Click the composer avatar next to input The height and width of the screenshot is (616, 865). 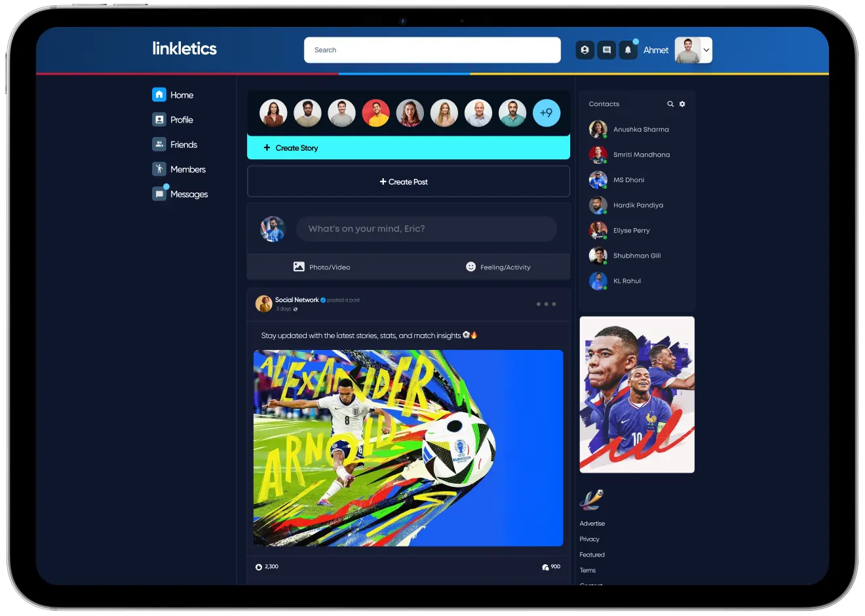pos(273,229)
